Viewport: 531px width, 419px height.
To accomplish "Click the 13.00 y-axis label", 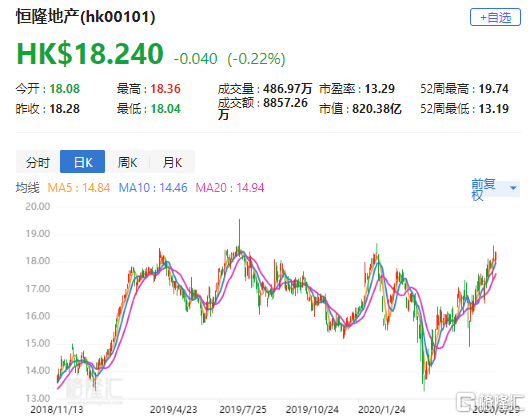I will [x=38, y=398].
